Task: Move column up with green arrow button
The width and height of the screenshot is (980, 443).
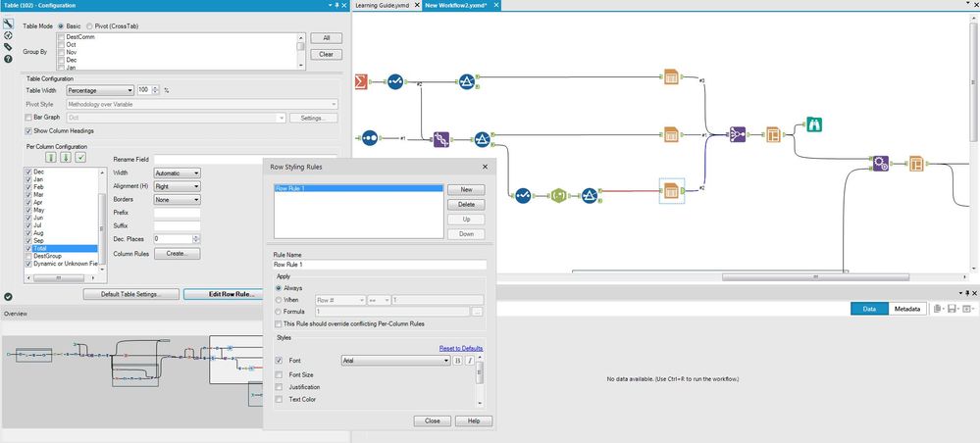Action: coord(52,157)
